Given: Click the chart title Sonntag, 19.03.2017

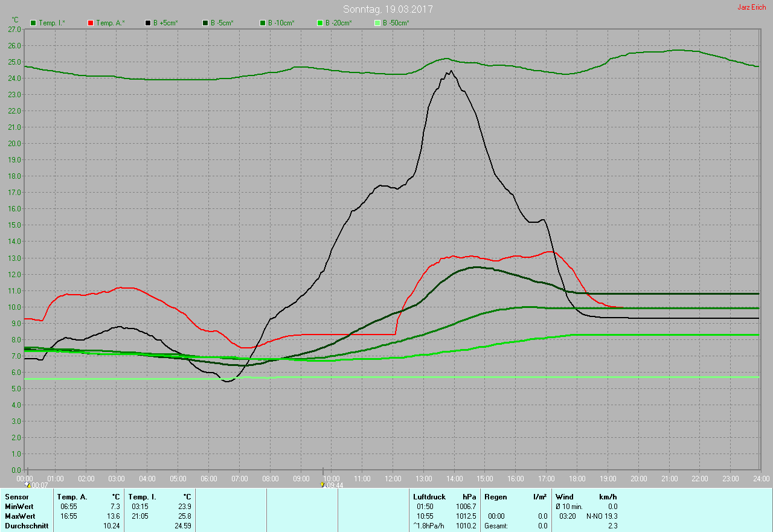Looking at the screenshot, I should (388, 9).
